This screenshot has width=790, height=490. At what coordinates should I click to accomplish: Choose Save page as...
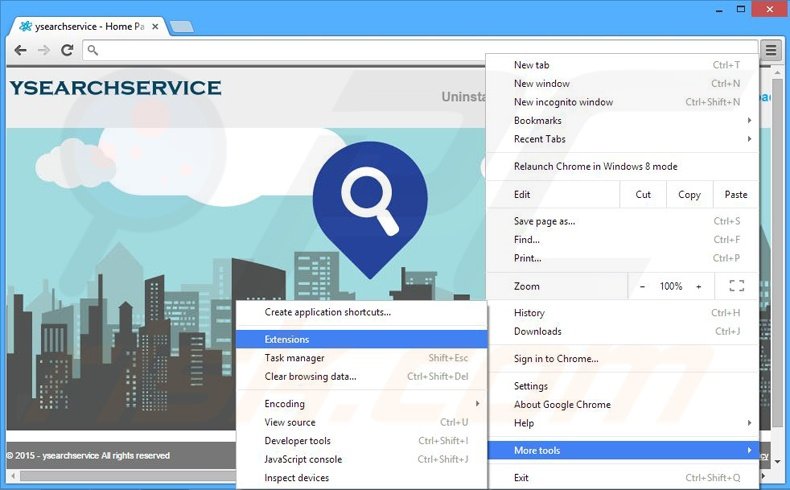tap(624, 221)
